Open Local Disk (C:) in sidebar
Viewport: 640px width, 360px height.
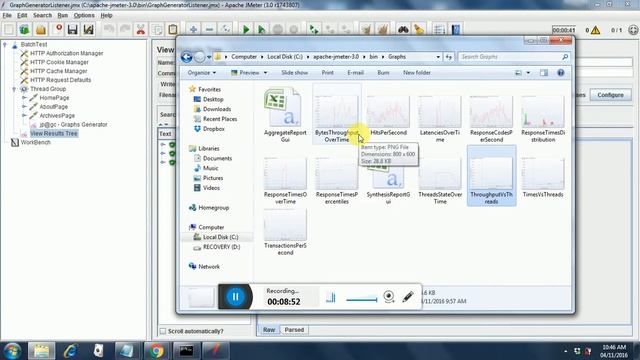click(220, 237)
